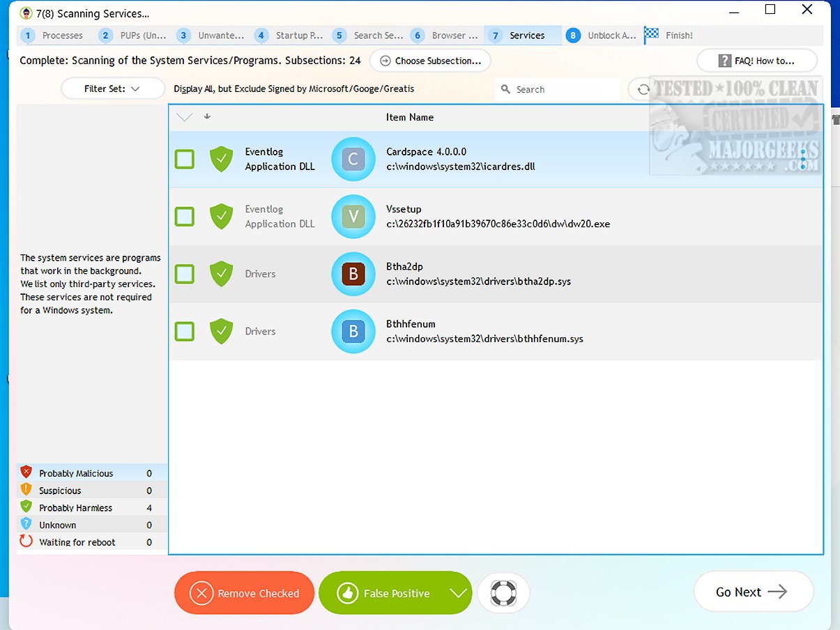The width and height of the screenshot is (840, 630).
Task: Go to step 1 Processes tab
Action: (x=54, y=35)
